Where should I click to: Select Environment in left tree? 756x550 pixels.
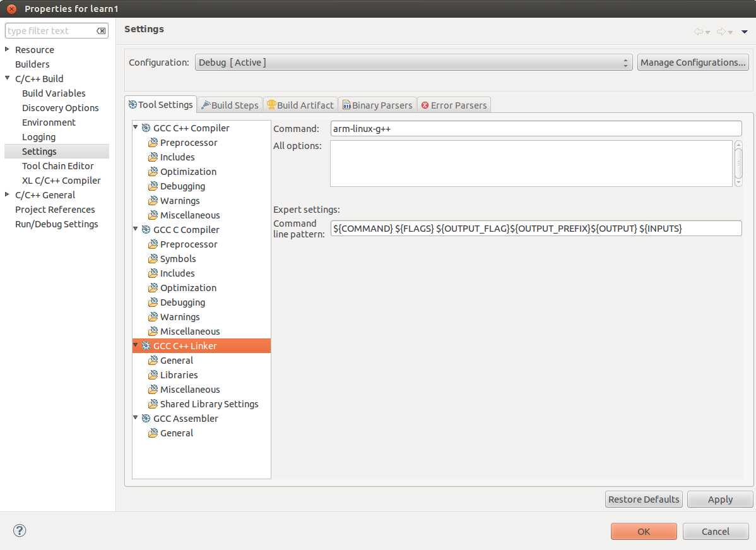pos(49,122)
